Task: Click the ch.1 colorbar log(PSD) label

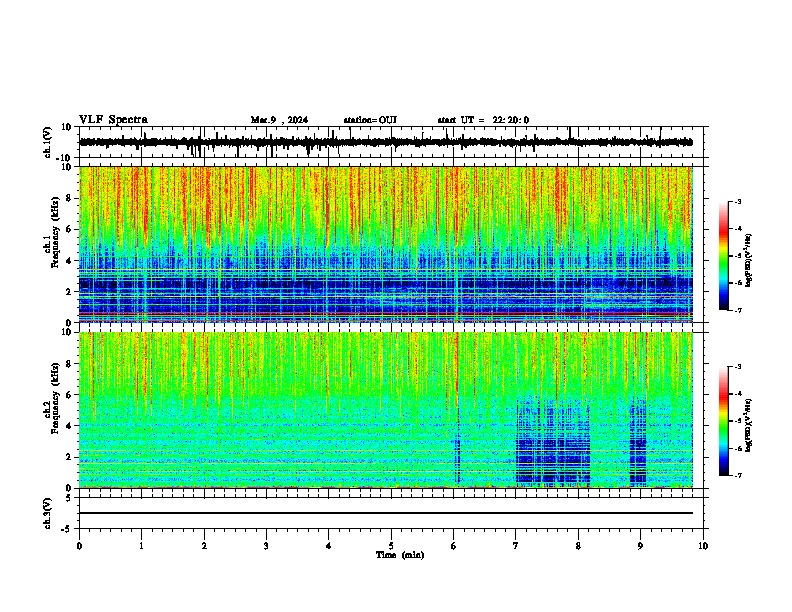Action: pos(748,260)
